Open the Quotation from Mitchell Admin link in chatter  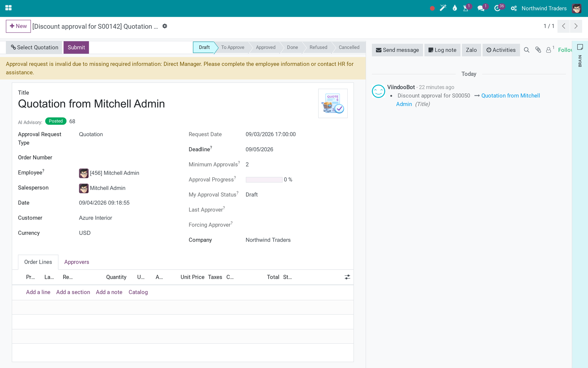tap(511, 96)
